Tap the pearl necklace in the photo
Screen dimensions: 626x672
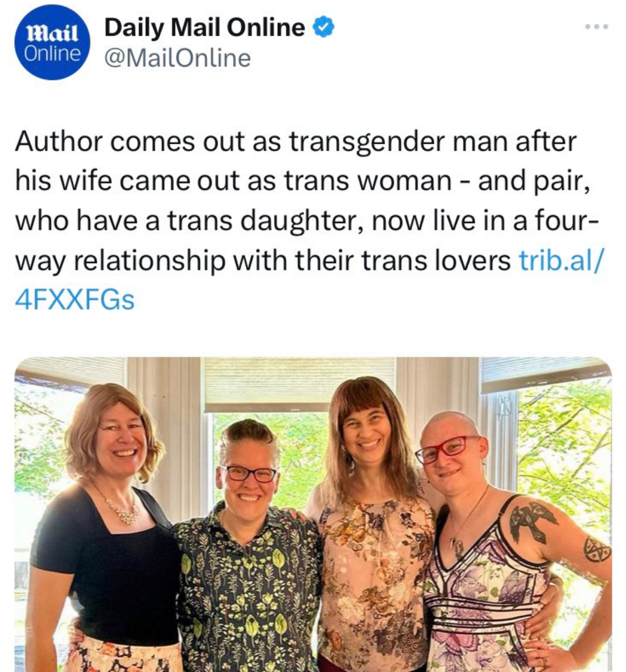[120, 507]
